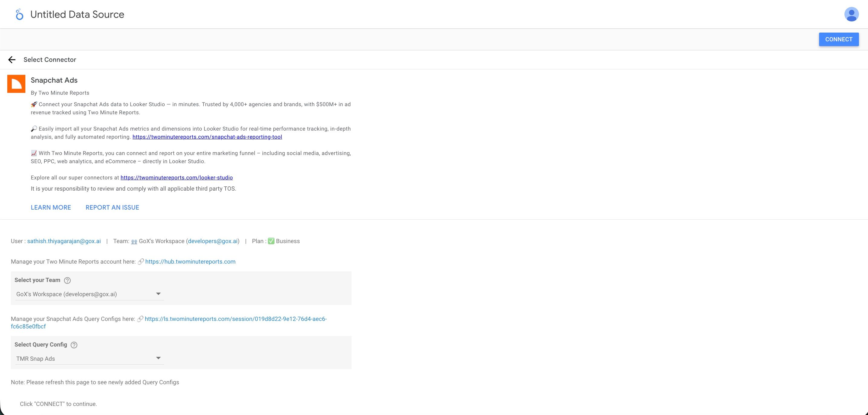The image size is (868, 415).
Task: Open the Select your Team help icon
Action: 67,280
